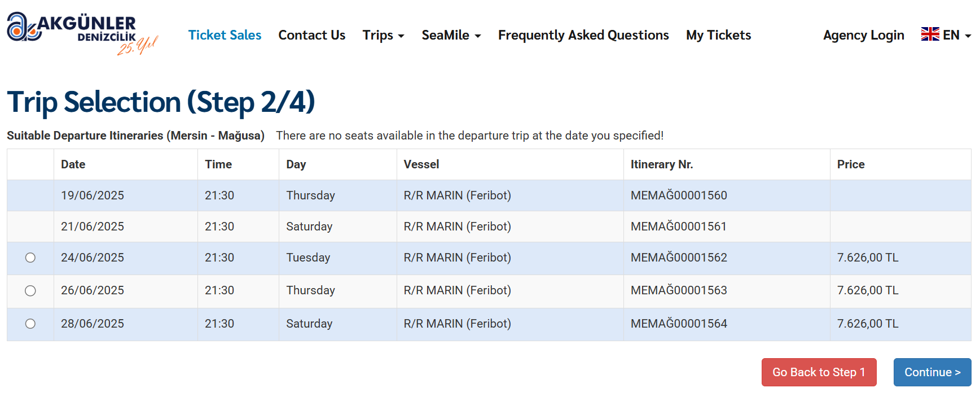Click the blue Continue button
This screenshot has width=980, height=418.
click(932, 372)
